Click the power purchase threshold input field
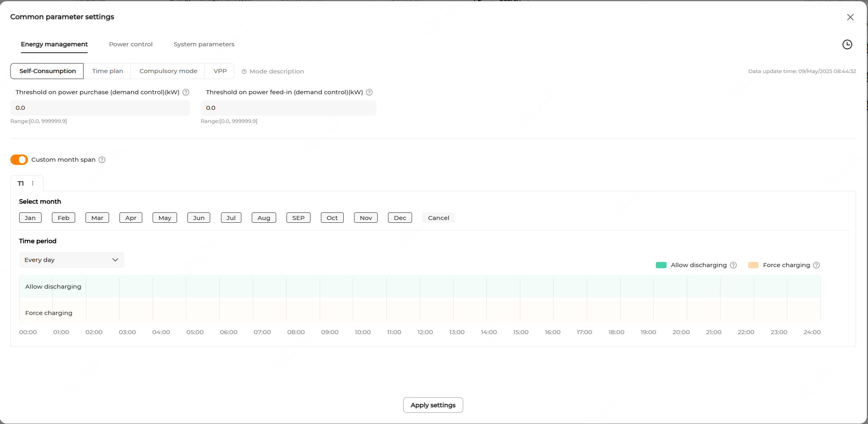The image size is (868, 424). pos(100,108)
